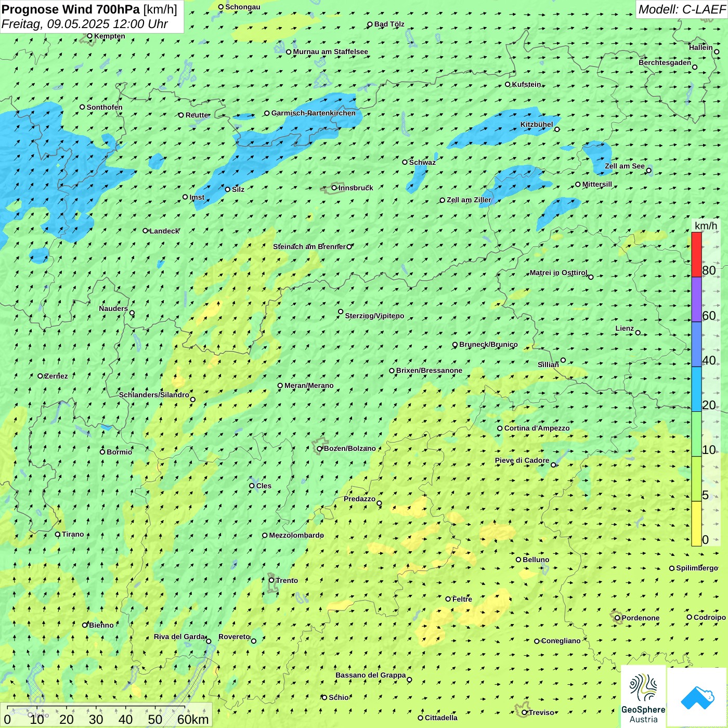The height and width of the screenshot is (728, 728).
Task: Click the 'Pieve di Cadore' label
Action: [x=522, y=460]
